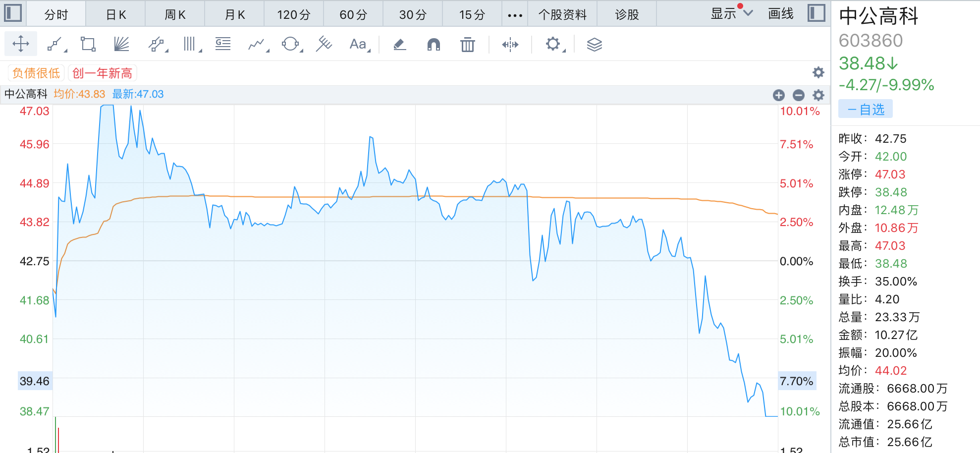Toggle the right sidebar panel

(816, 13)
